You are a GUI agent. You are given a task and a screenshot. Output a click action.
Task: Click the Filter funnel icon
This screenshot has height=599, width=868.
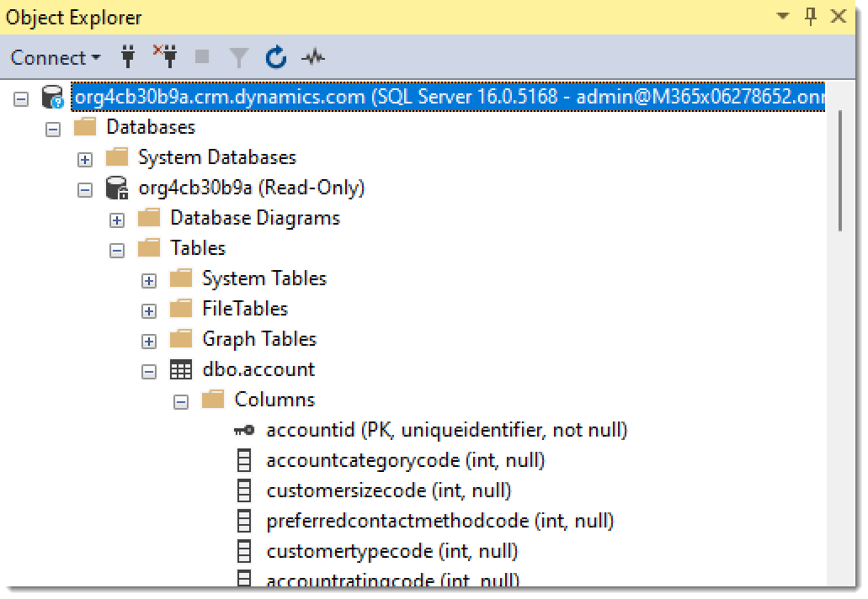[x=238, y=57]
